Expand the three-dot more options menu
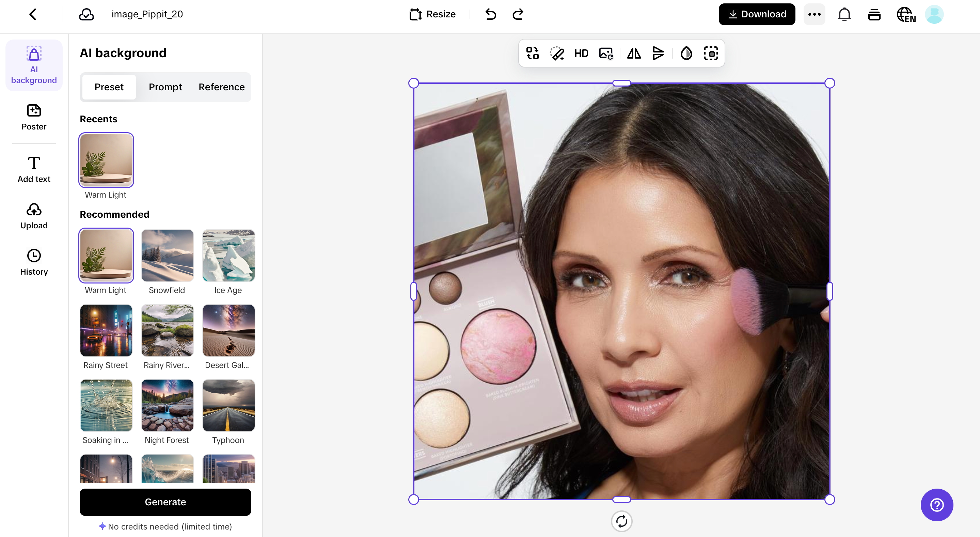 (x=814, y=14)
